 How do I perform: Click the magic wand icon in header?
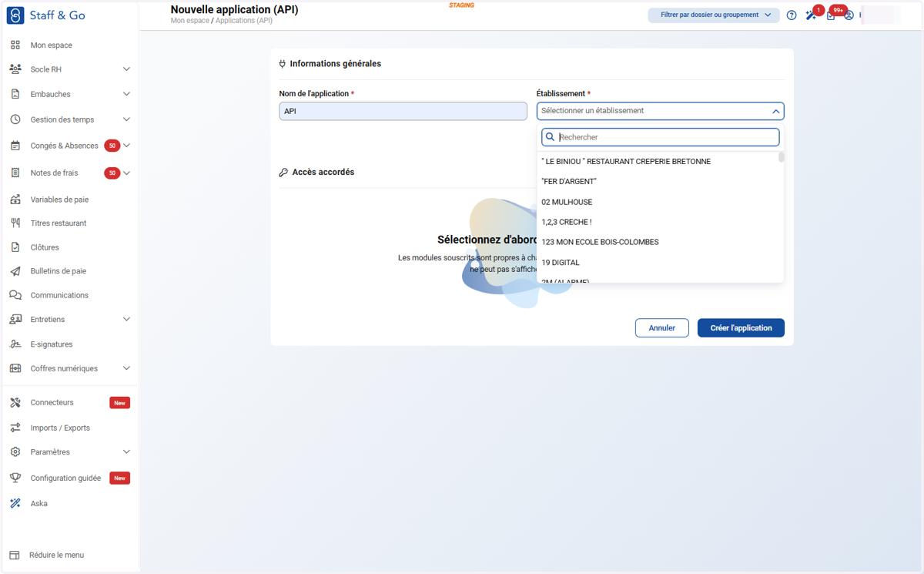point(811,15)
